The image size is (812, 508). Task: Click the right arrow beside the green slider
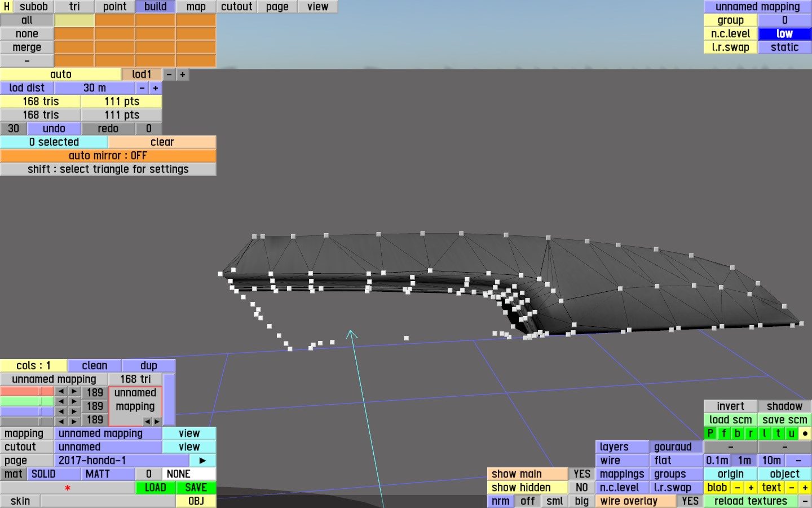pyautogui.click(x=74, y=401)
